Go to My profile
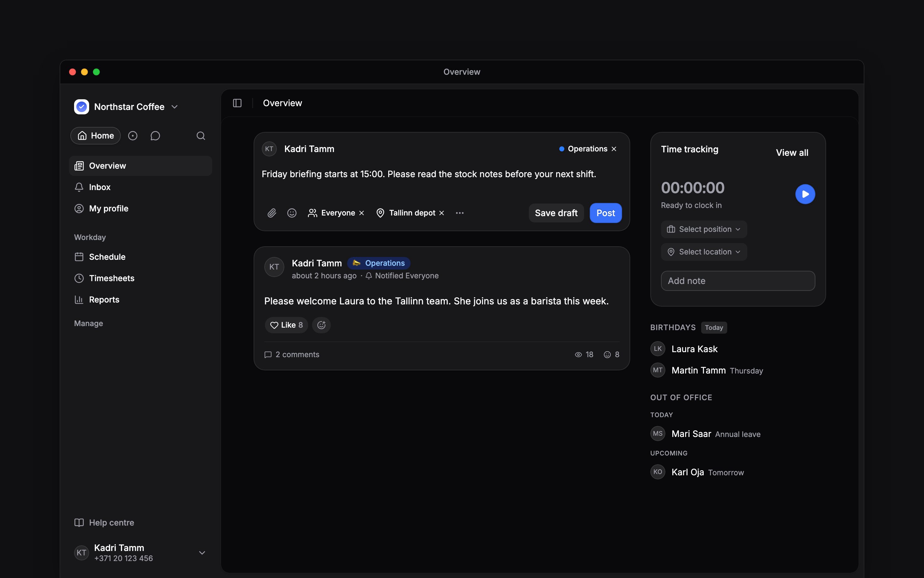Viewport: 924px width, 578px height. point(141,209)
